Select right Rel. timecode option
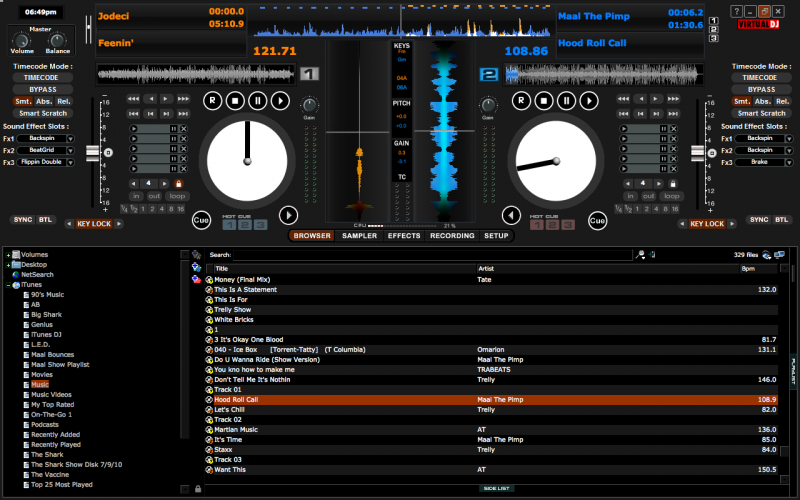The image size is (800, 500). point(782,101)
